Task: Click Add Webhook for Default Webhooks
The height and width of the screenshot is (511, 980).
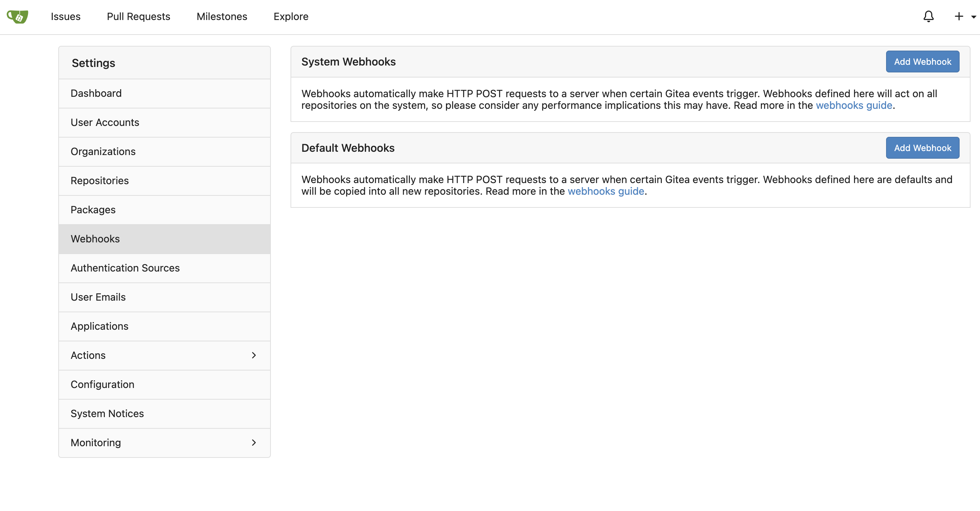Action: [922, 148]
